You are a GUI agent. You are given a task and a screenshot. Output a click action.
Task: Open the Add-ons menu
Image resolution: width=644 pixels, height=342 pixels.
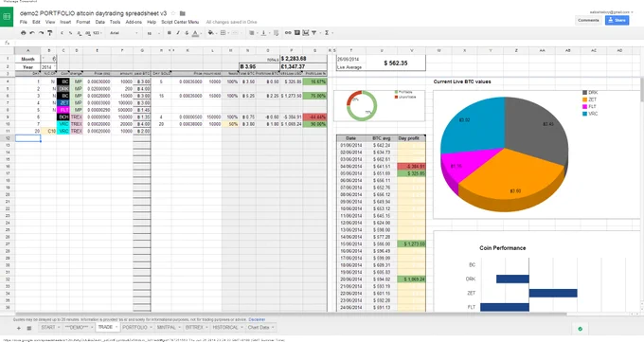(x=134, y=22)
